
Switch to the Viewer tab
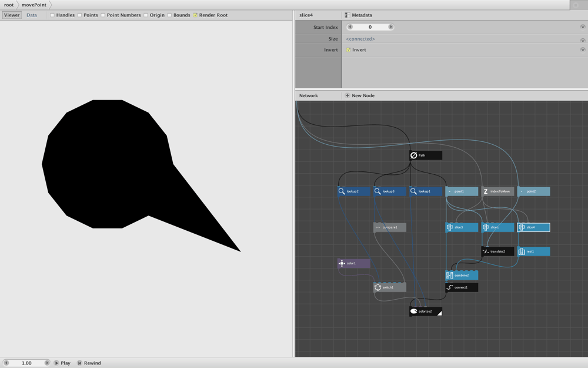pos(12,15)
